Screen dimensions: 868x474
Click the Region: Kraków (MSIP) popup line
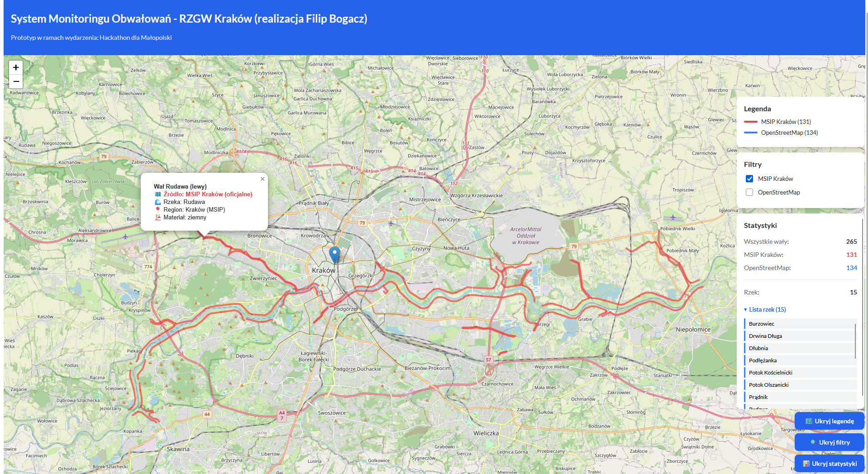point(194,209)
